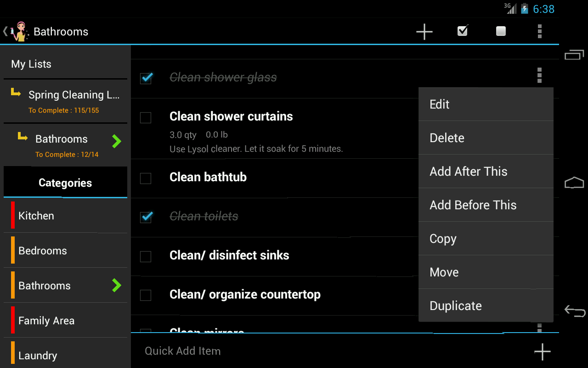Image resolution: width=588 pixels, height=368 pixels.
Task: Open item options for Clean mirrors
Action: [x=539, y=328]
